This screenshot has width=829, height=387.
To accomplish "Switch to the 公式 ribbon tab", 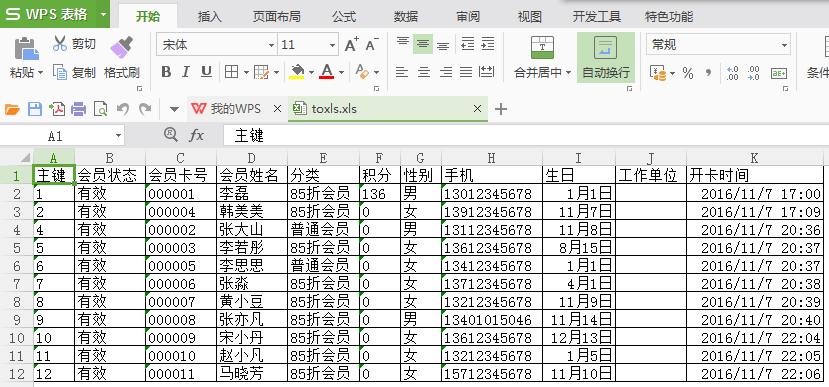I will pyautogui.click(x=344, y=16).
